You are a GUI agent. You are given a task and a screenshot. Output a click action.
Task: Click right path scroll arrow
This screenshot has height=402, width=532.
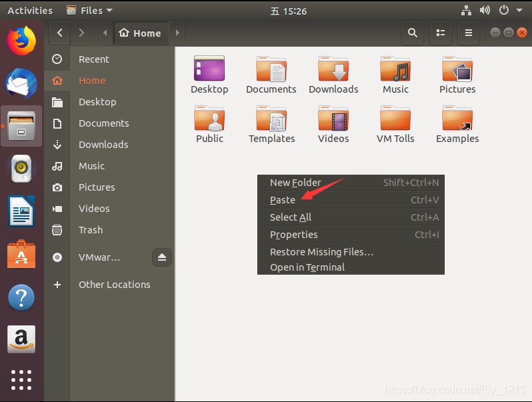point(177,33)
